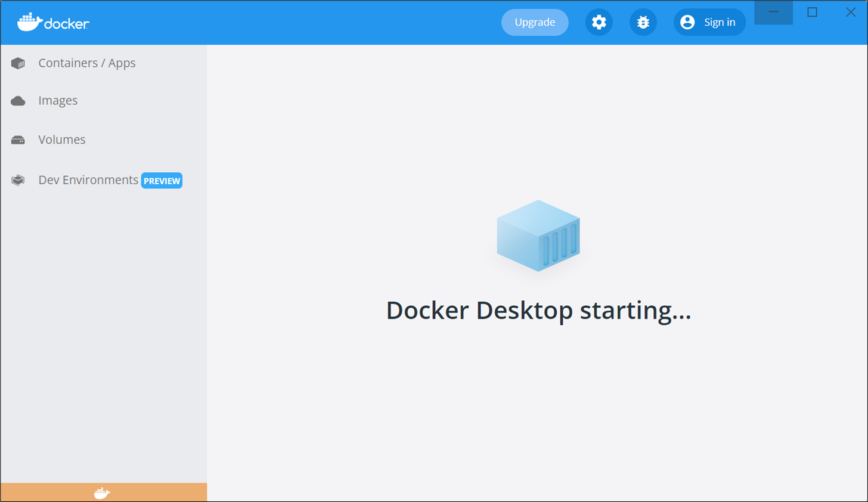Click the blue container illustration
The image size is (868, 502).
point(538,235)
